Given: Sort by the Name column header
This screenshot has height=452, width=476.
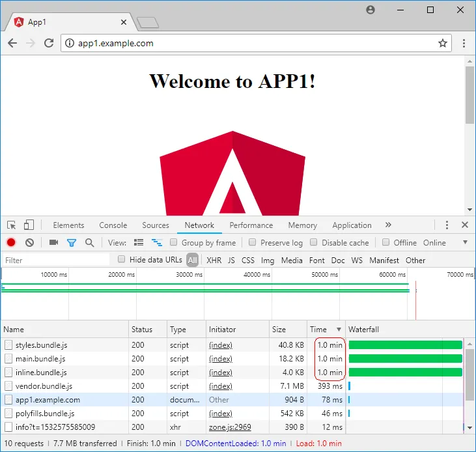Looking at the screenshot, I should coord(64,330).
